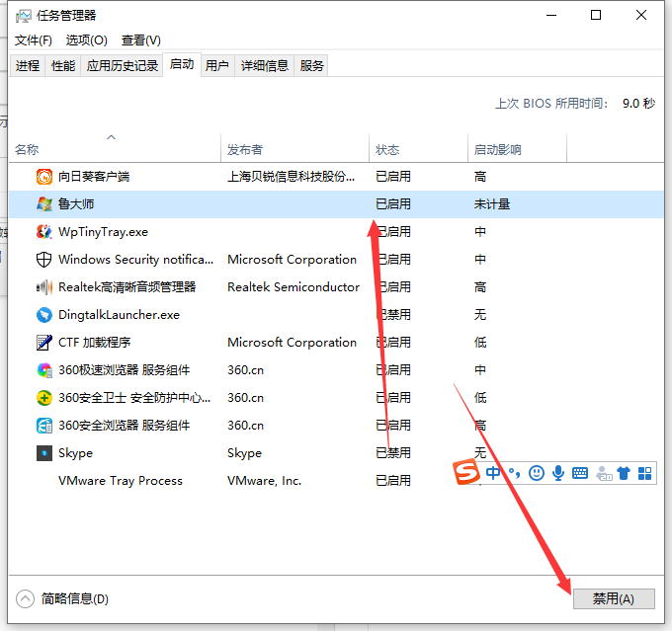Open the Sogou toolbox grid icon
Image resolution: width=672 pixels, height=631 pixels.
645,473
